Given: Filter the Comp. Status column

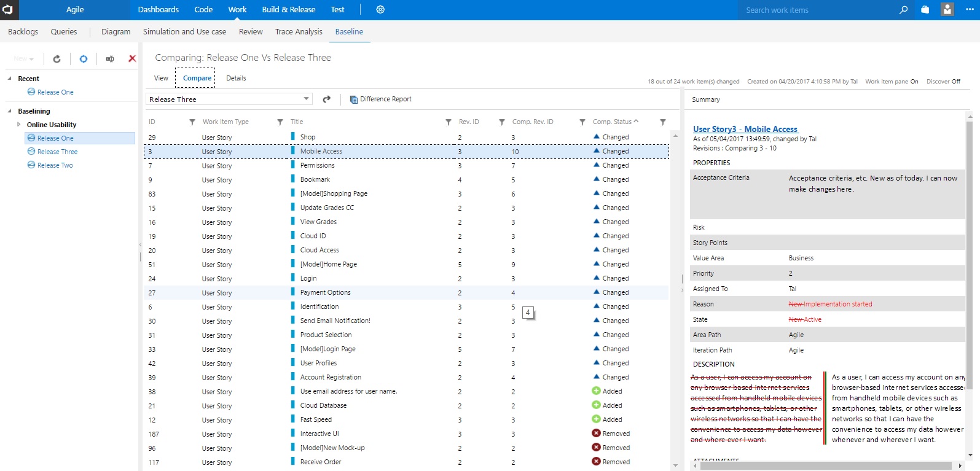Looking at the screenshot, I should (663, 122).
